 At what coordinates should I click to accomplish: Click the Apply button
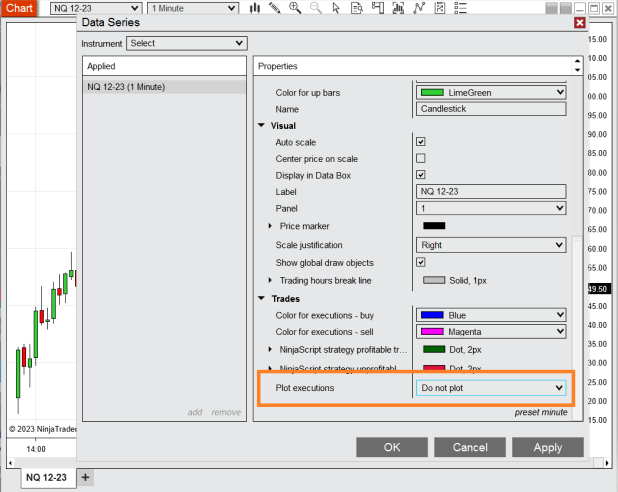pos(548,447)
